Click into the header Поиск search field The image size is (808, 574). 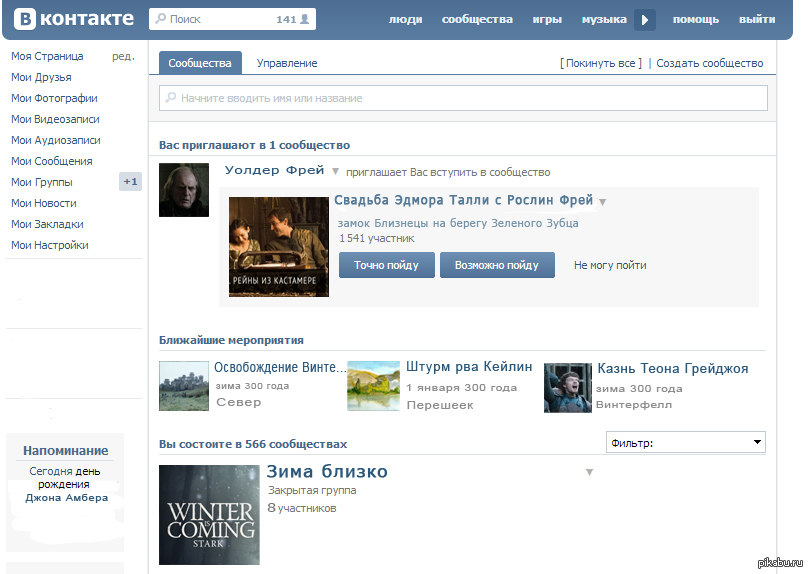(x=232, y=19)
